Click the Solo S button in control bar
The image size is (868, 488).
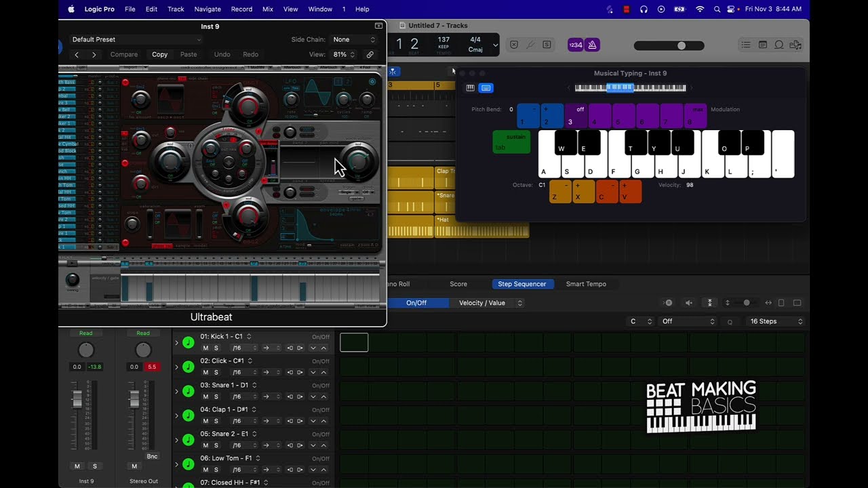pos(547,45)
